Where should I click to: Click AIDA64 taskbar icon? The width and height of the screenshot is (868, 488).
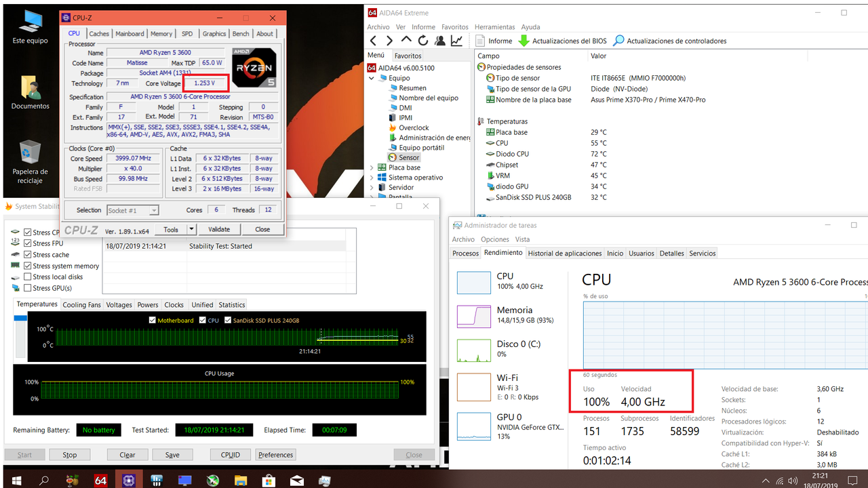pos(100,481)
